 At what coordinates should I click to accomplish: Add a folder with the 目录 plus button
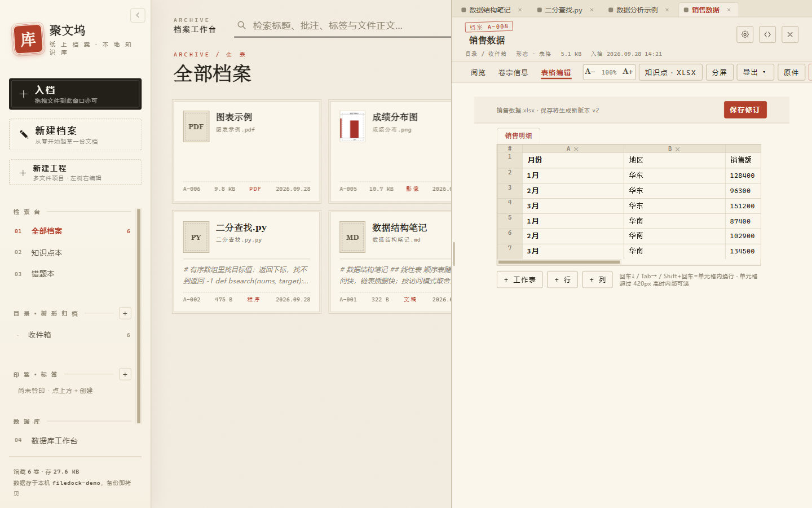[125, 313]
